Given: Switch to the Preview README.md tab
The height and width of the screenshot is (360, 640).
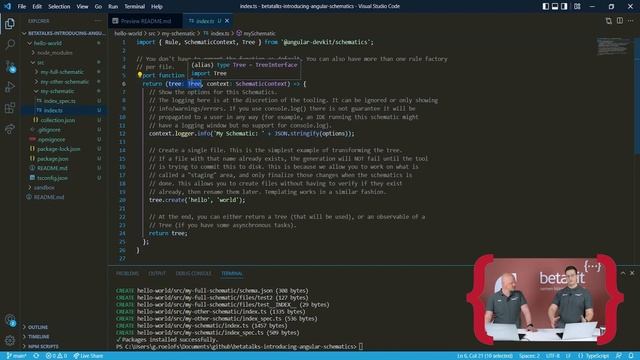Looking at the screenshot, I should (145, 21).
